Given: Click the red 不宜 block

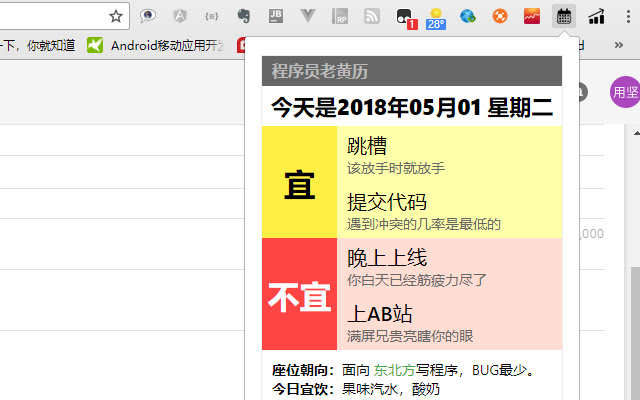Looking at the screenshot, I should pyautogui.click(x=299, y=294).
